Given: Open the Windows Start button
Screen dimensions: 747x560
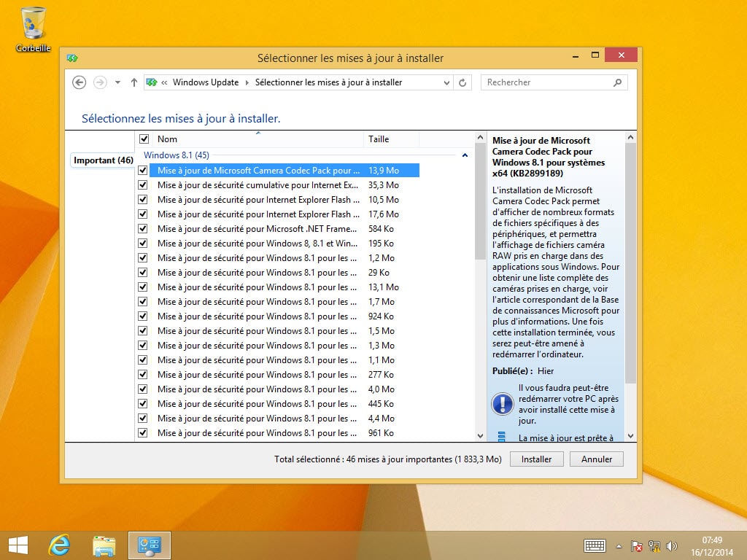Looking at the screenshot, I should (18, 545).
